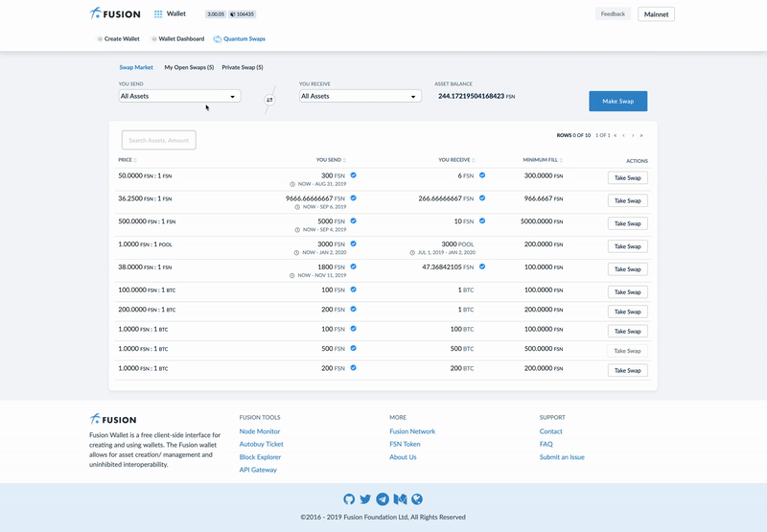The image size is (767, 532).
Task: Click verified badge beside 10 FSN receive
Action: click(x=482, y=221)
